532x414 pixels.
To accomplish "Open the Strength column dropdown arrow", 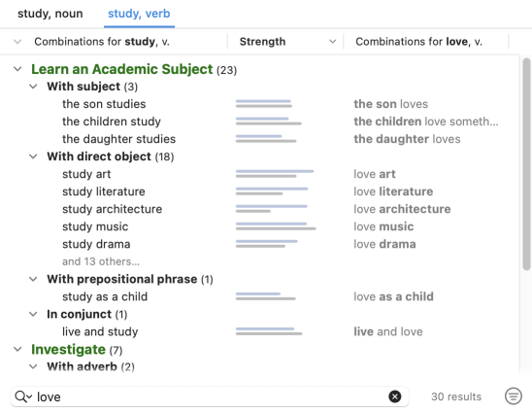I will coord(332,42).
